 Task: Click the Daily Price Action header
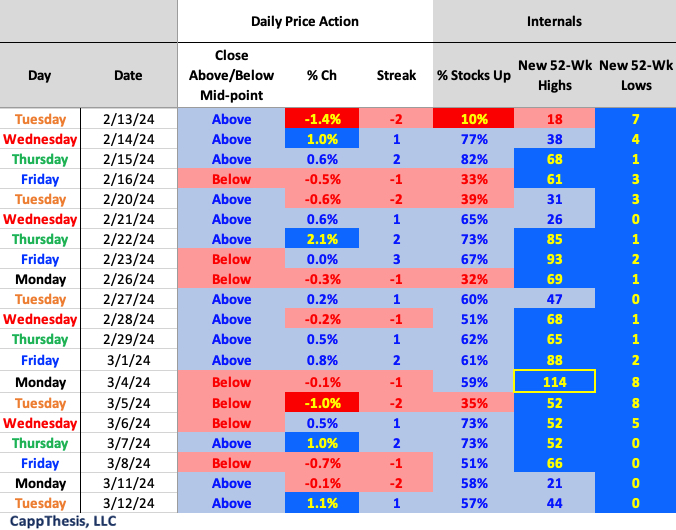(305, 21)
